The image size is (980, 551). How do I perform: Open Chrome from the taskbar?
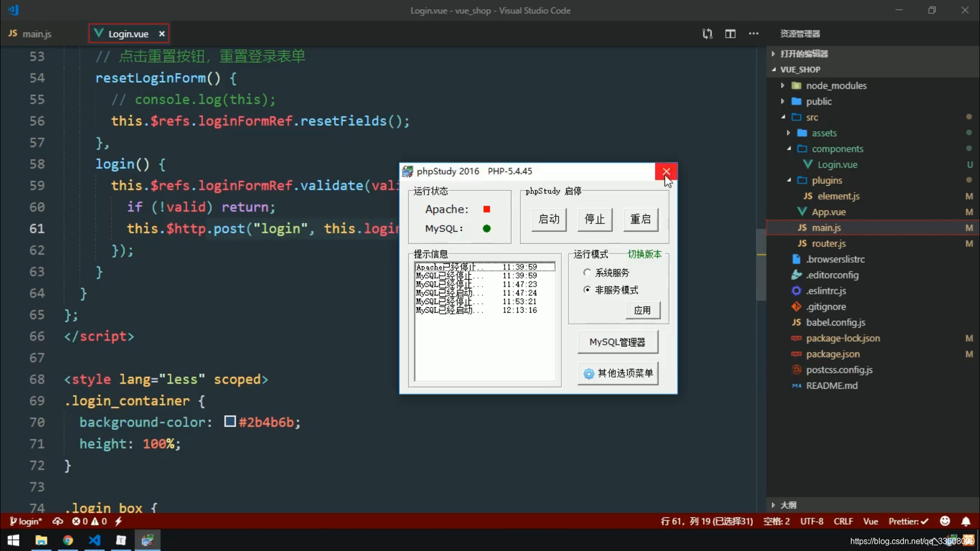(x=68, y=540)
